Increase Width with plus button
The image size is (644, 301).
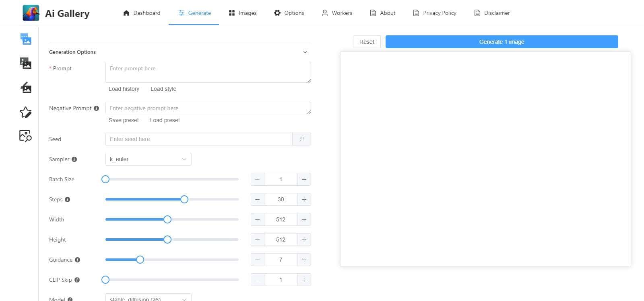[x=304, y=219]
